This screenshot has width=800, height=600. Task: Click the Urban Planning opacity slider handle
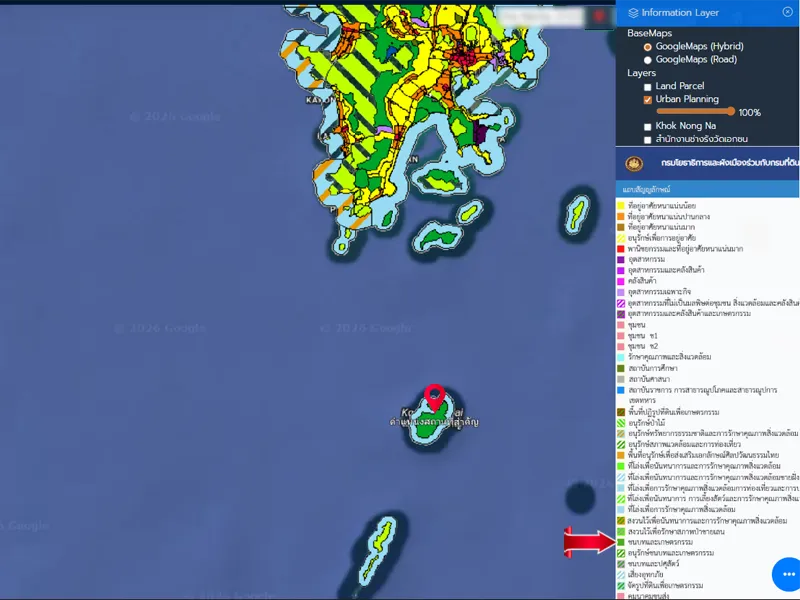pos(731,112)
